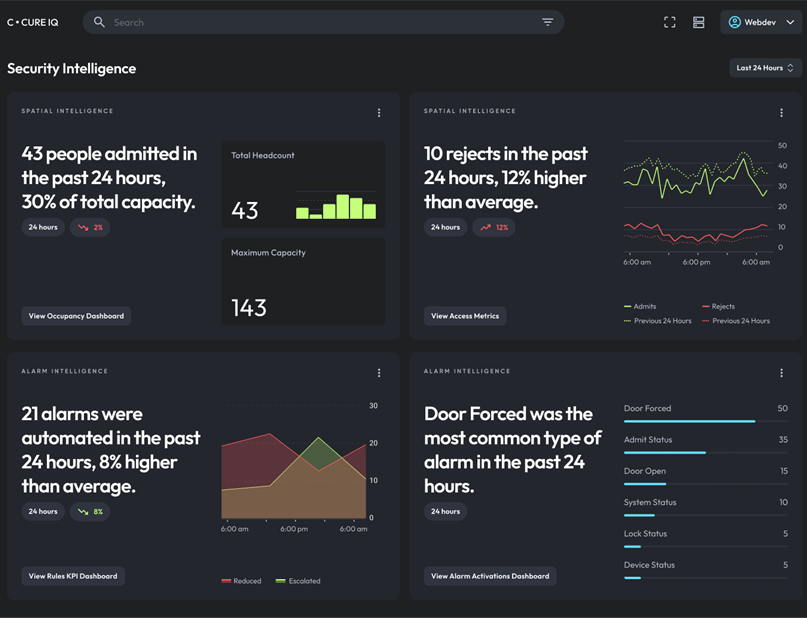Open View Rules KPI Dashboard
Image resolution: width=807 pixels, height=618 pixels.
pyautogui.click(x=73, y=576)
